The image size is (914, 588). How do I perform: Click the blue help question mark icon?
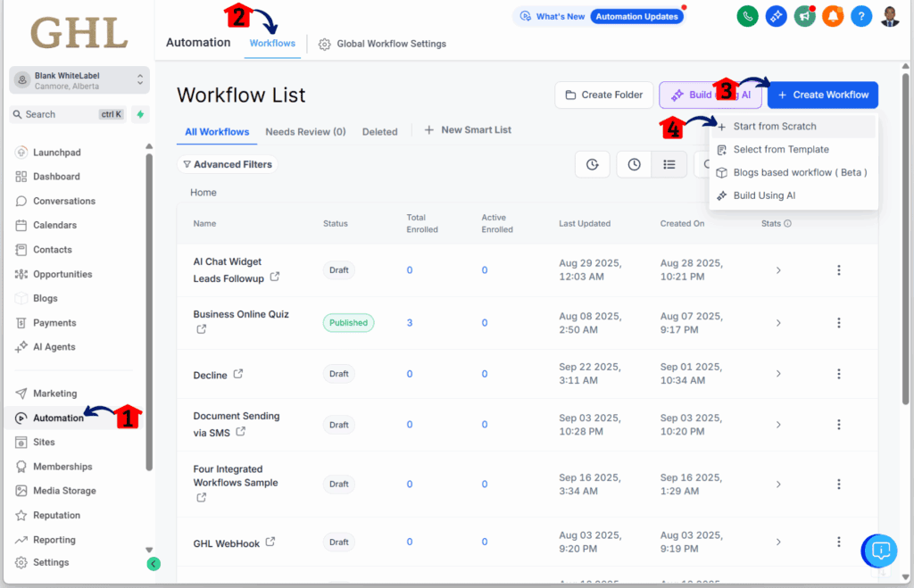coord(861,16)
